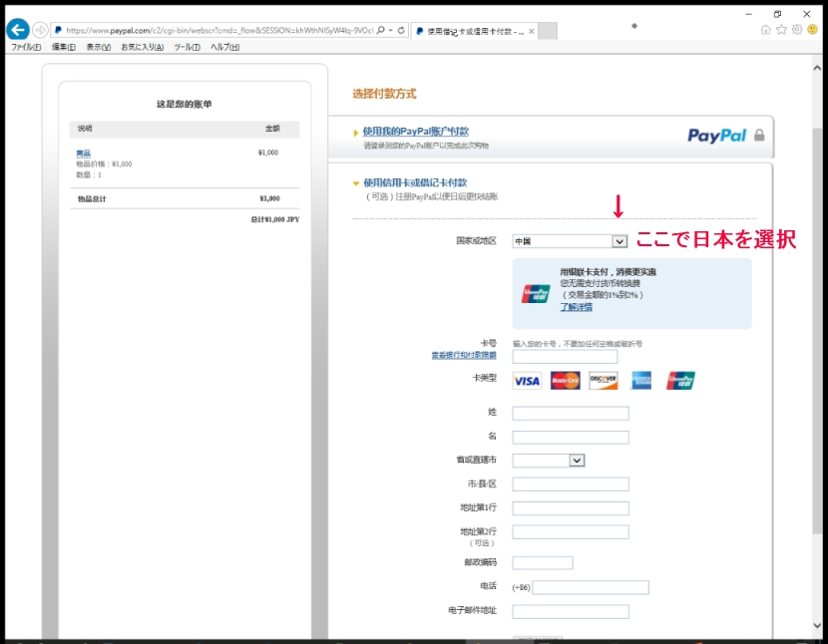Screen dimensions: 828x644
Task: Click the browser forward arrow button
Action: (40, 30)
